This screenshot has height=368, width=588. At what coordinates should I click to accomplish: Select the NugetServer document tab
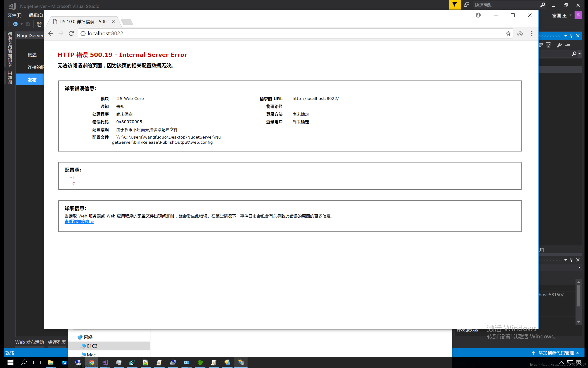(x=30, y=36)
